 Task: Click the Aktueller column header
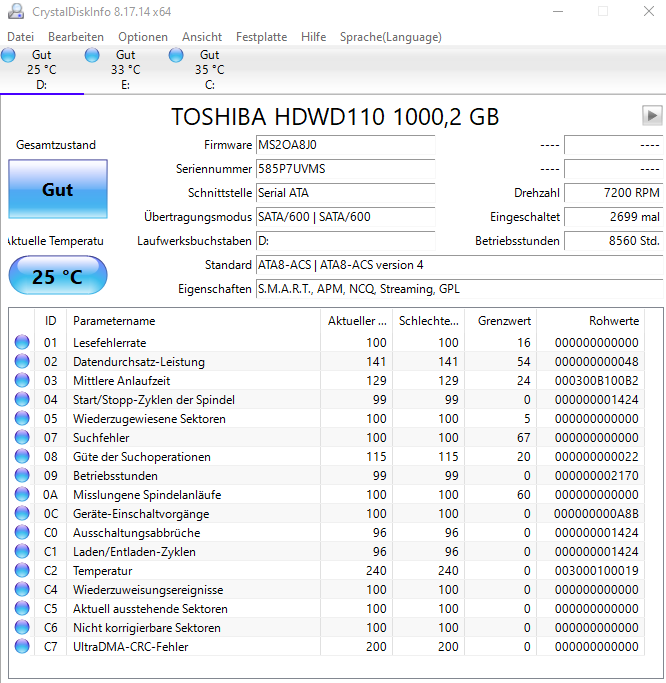click(x=357, y=321)
